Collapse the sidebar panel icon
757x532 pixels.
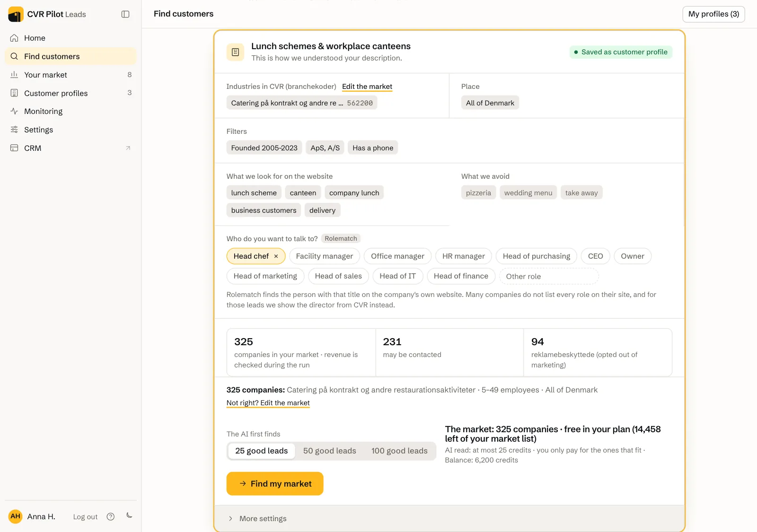(x=125, y=14)
